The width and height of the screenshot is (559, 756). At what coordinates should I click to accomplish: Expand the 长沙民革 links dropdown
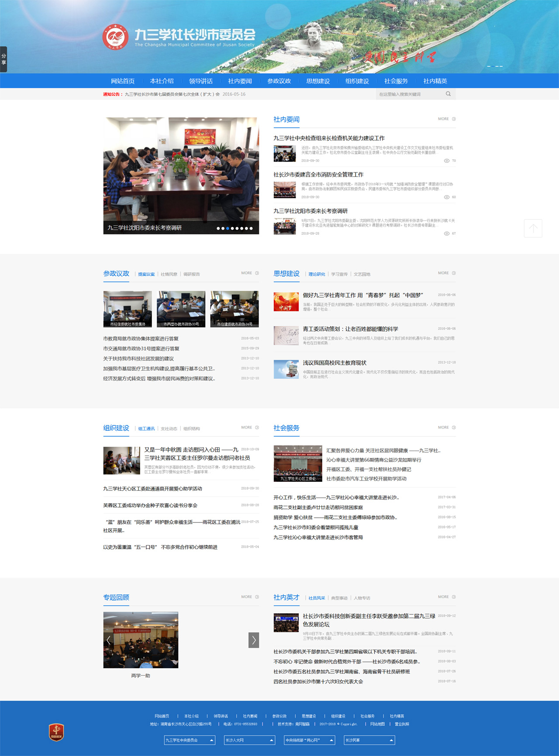coord(369,740)
